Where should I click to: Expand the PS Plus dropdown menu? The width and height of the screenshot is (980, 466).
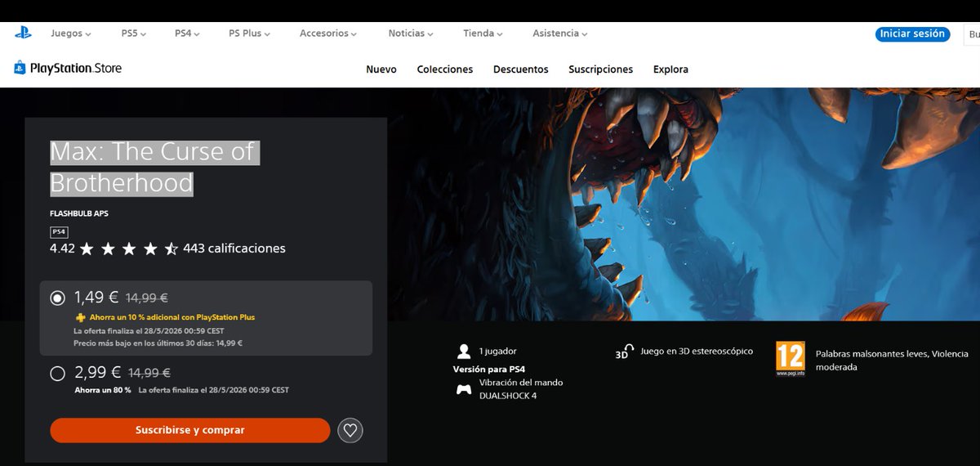point(249,34)
